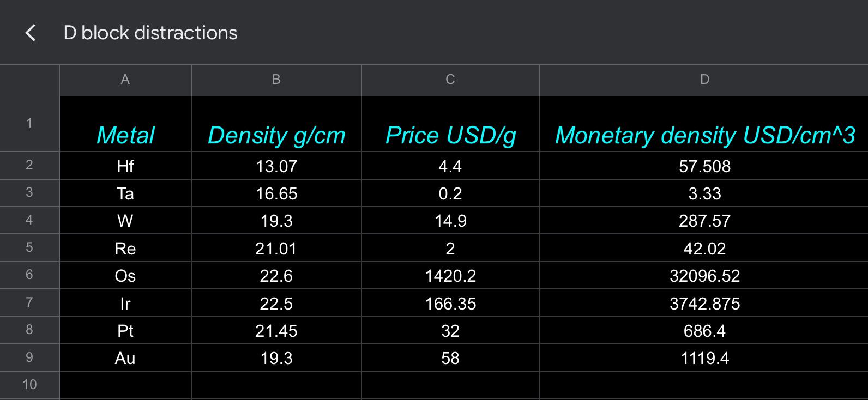The image size is (868, 400).
Task: Click the back arrow icon
Action: [31, 33]
